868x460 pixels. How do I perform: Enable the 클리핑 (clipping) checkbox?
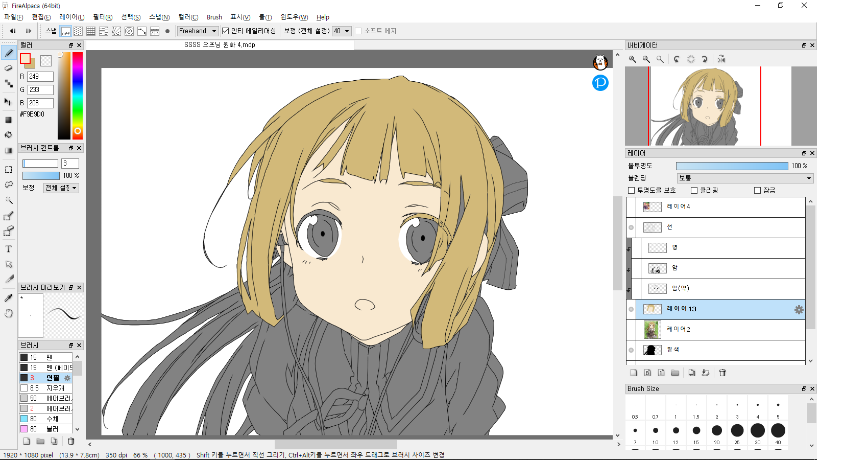point(694,190)
